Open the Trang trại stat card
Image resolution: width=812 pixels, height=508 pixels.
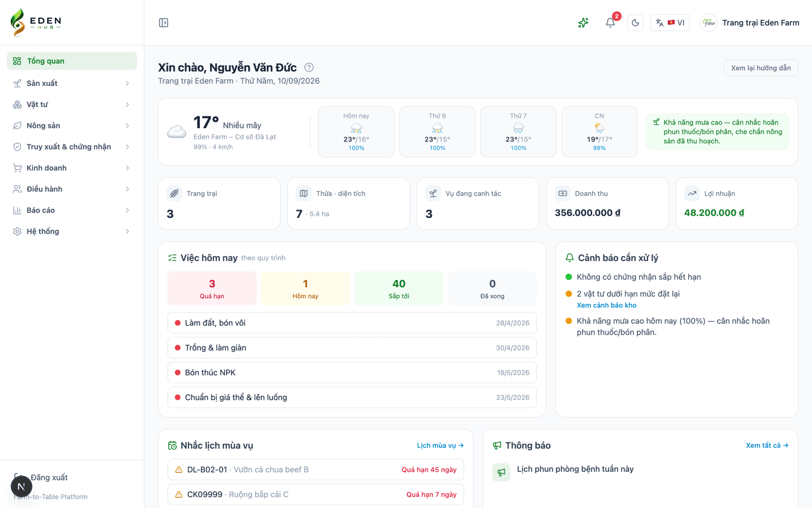coord(219,203)
